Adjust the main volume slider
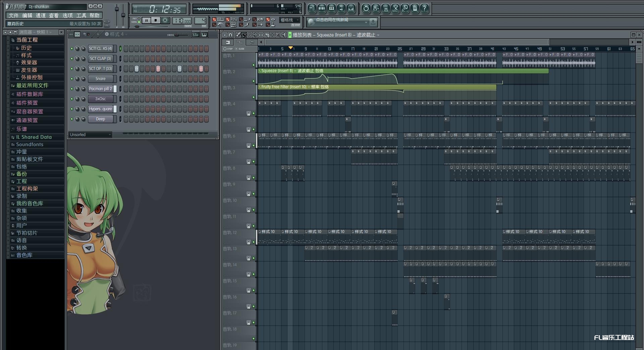 117,9
